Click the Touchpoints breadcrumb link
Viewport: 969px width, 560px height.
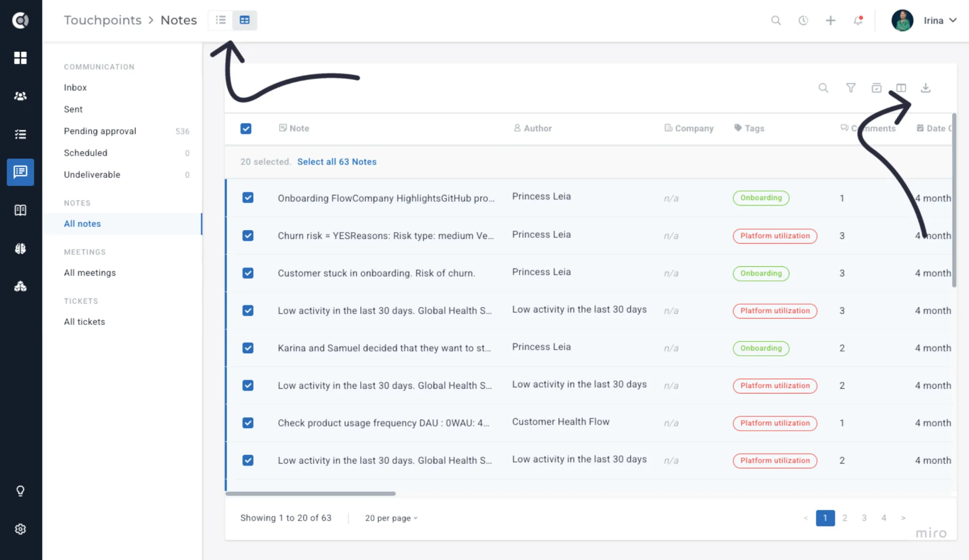coord(103,20)
